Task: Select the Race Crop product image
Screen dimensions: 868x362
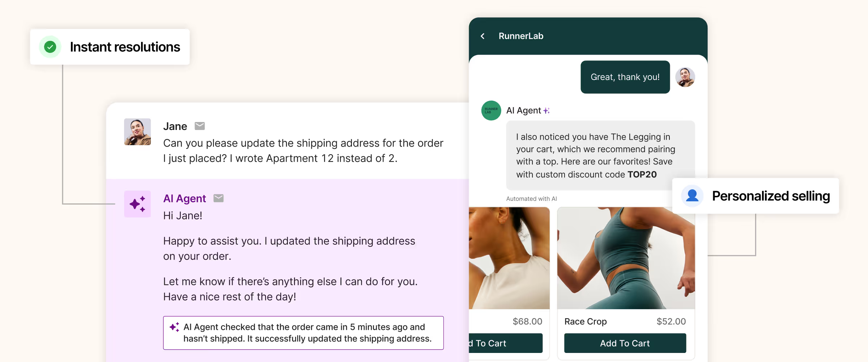Action: pyautogui.click(x=625, y=259)
